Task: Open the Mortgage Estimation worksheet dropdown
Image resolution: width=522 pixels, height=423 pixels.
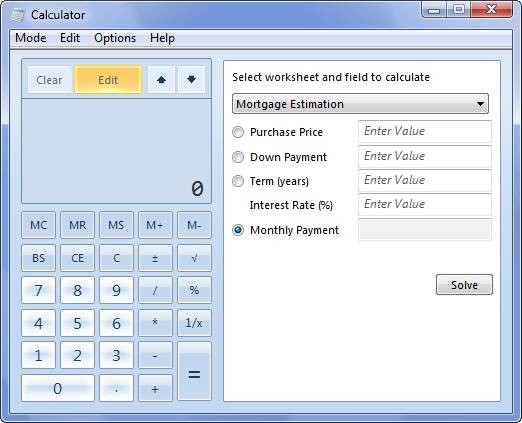Action: (x=360, y=104)
